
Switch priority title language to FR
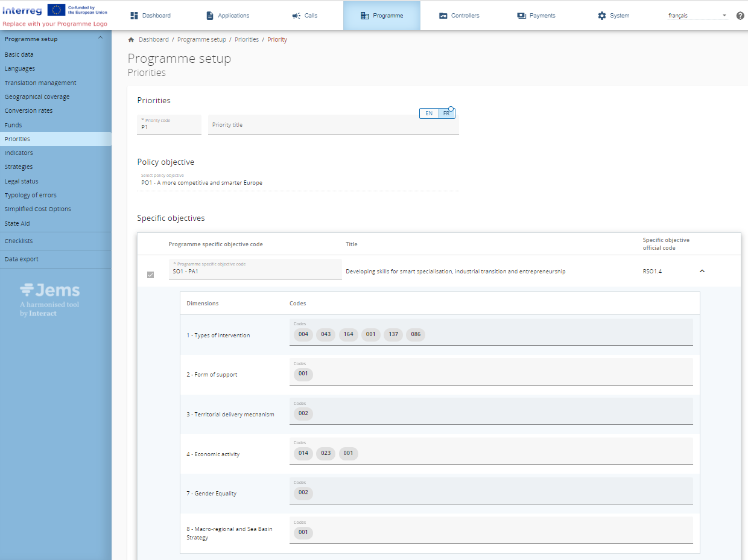tap(446, 113)
